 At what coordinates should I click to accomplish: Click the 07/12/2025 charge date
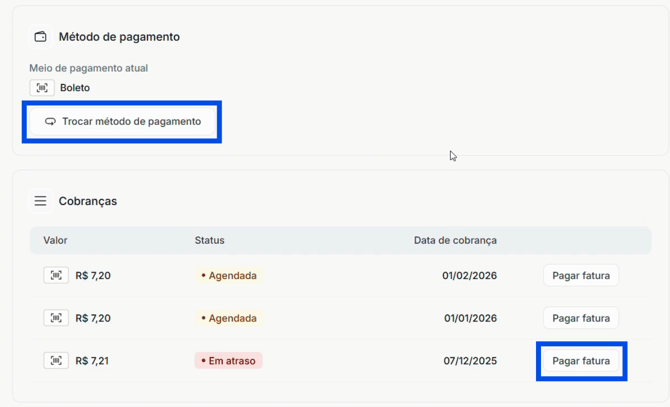(x=469, y=361)
